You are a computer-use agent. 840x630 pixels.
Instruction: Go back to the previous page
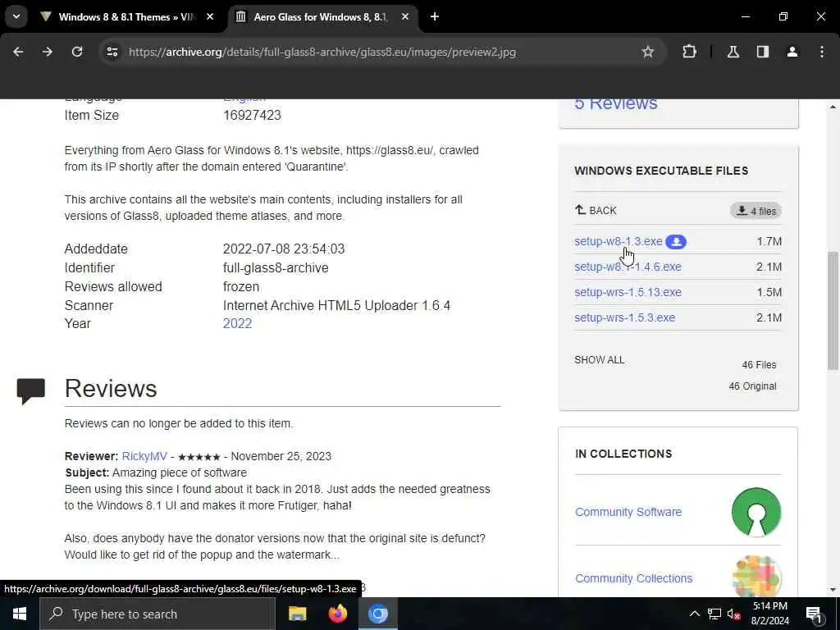point(18,52)
